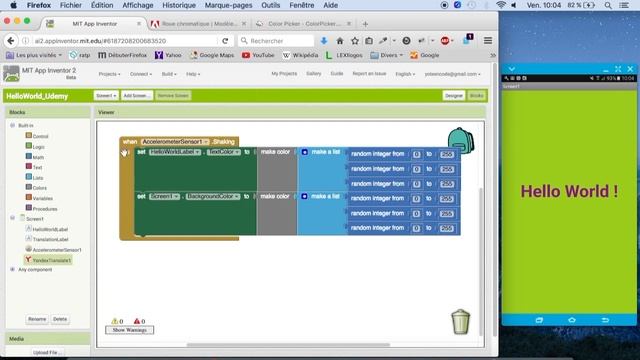Open the Historique menu in the menu bar
This screenshot has width=640, height=360.
click(179, 5)
